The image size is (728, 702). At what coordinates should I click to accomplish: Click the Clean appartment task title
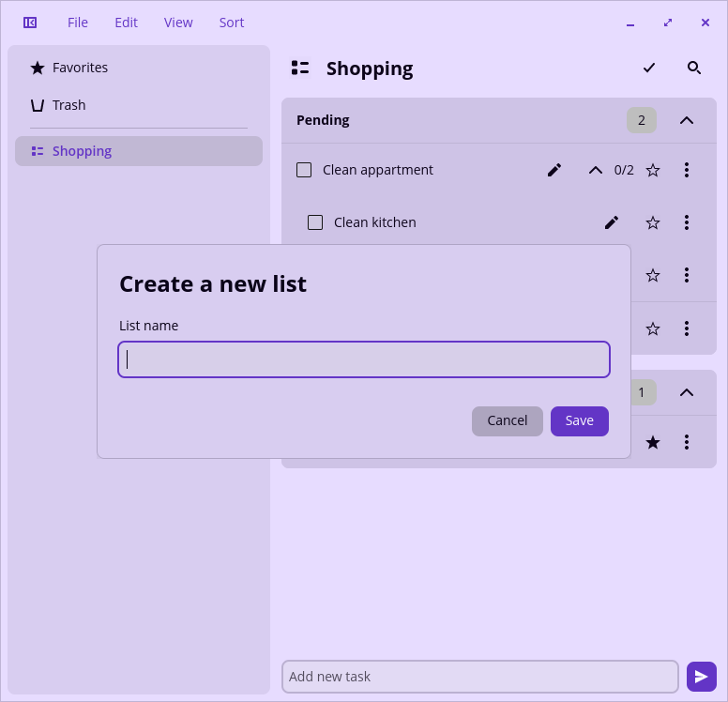click(x=378, y=170)
